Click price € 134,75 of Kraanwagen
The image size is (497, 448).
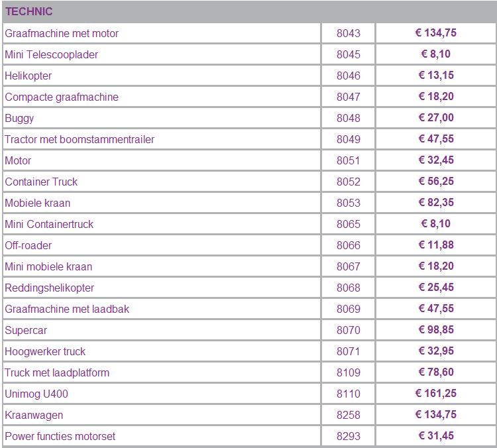point(436,416)
